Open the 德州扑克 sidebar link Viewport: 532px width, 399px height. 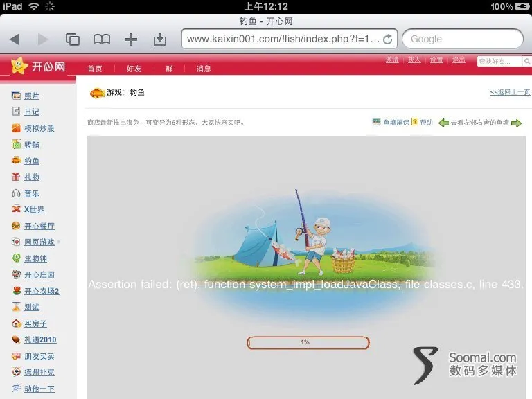(39, 372)
